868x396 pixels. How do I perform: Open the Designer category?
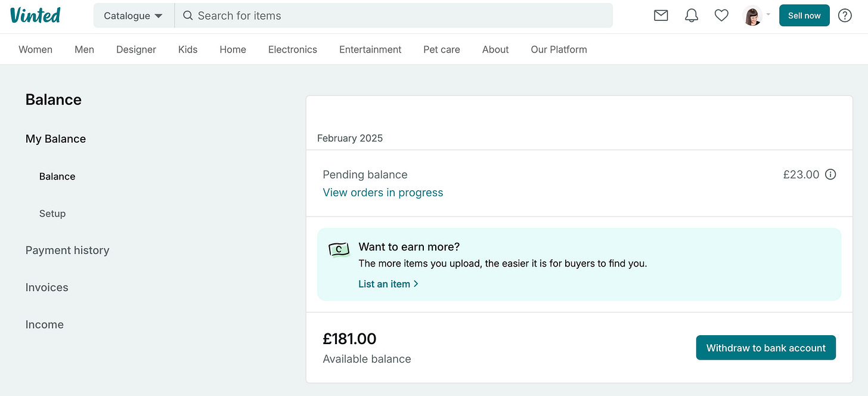click(x=136, y=49)
